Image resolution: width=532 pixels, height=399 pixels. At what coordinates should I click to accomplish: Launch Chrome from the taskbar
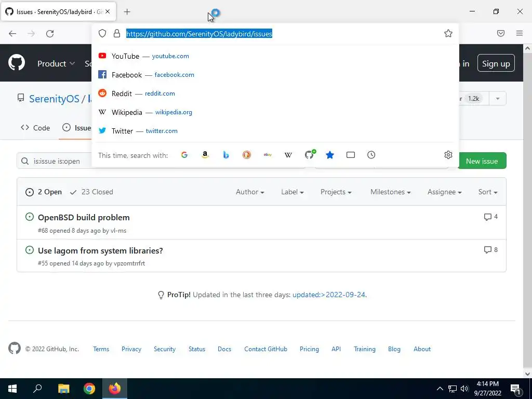[89, 389]
